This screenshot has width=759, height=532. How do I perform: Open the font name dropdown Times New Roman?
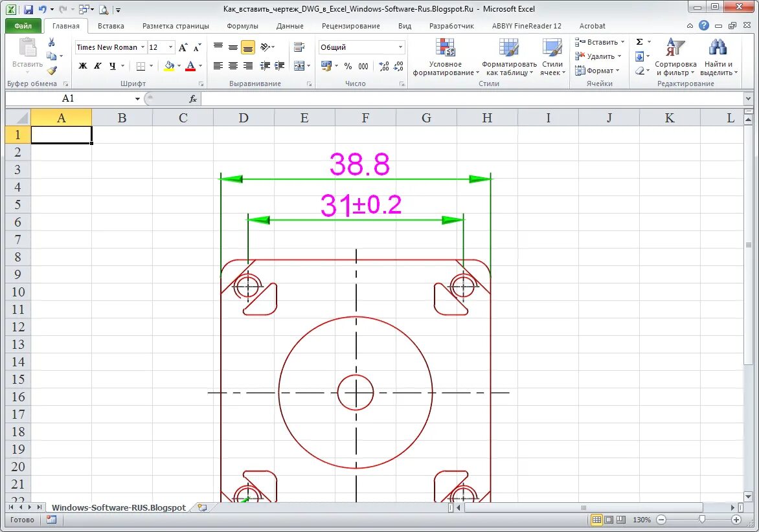[x=142, y=47]
